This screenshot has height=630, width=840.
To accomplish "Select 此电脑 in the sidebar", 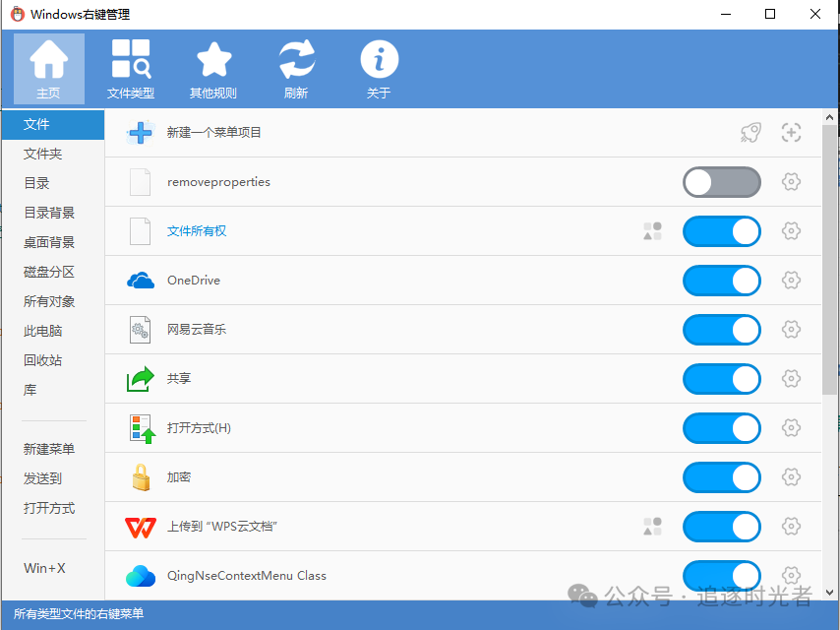I will [53, 331].
